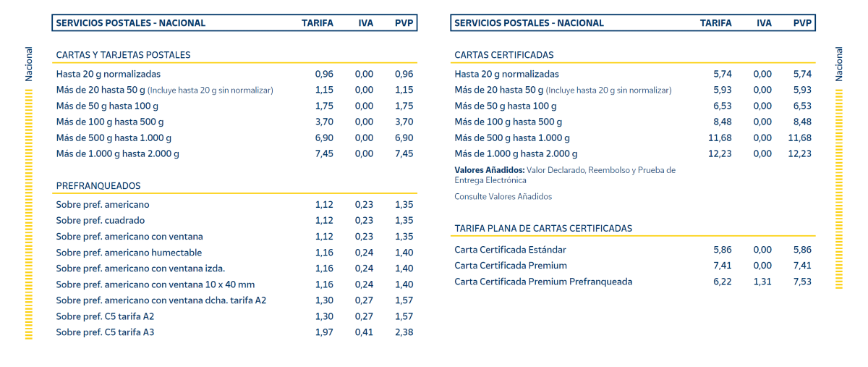868x367 pixels.
Task: Select the Carta Certificada Estándar row label
Action: point(510,250)
